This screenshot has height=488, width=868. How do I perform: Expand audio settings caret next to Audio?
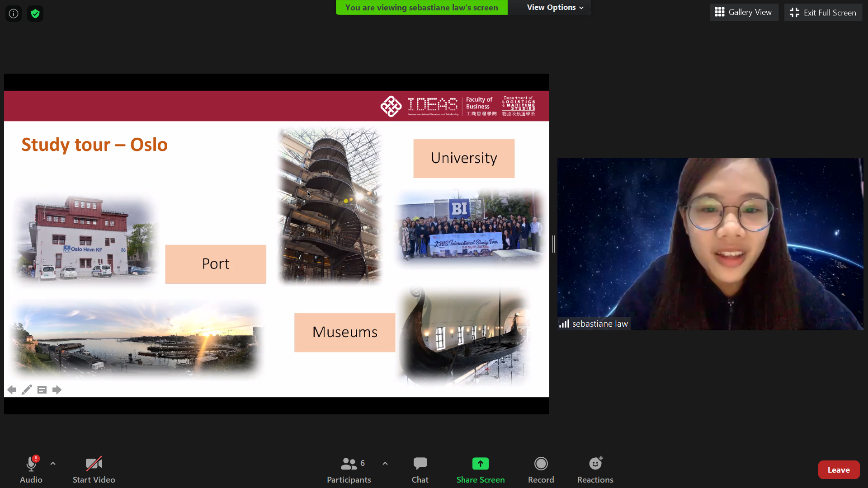(53, 464)
